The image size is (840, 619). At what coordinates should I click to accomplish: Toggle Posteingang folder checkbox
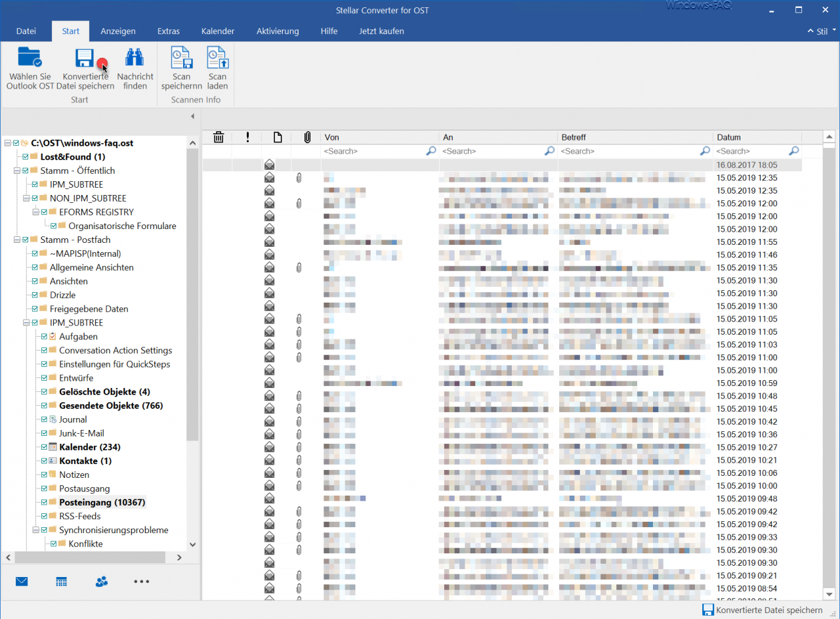[x=44, y=502]
